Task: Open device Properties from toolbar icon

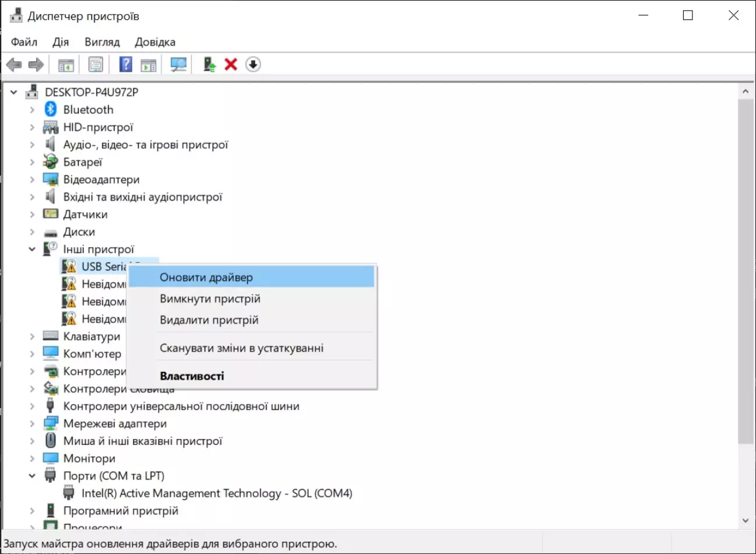Action: 96,65
